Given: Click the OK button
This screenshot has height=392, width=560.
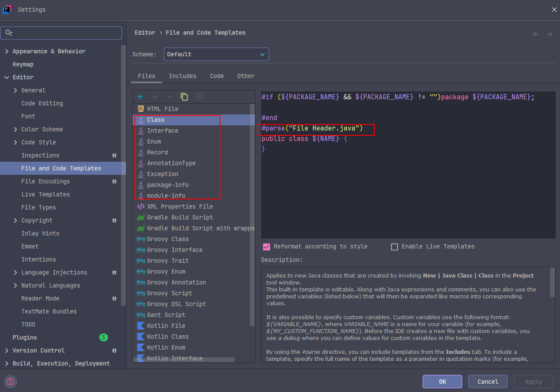Looking at the screenshot, I should [x=442, y=382].
